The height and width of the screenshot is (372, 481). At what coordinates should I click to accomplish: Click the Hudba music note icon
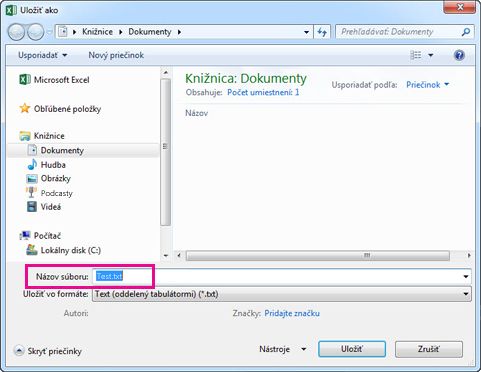pos(32,164)
